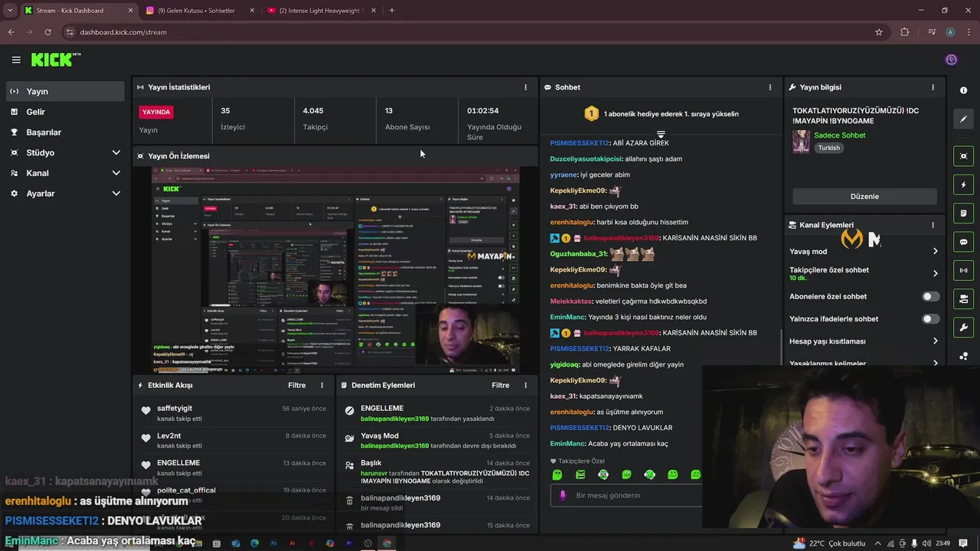The width and height of the screenshot is (980, 551).
Task: Click the info icon in the right sidebar
Action: 963,90
